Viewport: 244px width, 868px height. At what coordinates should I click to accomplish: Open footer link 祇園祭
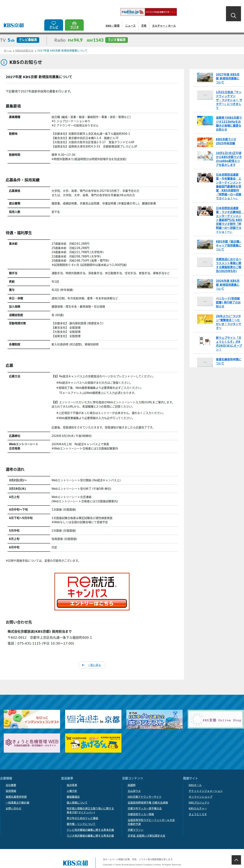[x=132, y=785]
